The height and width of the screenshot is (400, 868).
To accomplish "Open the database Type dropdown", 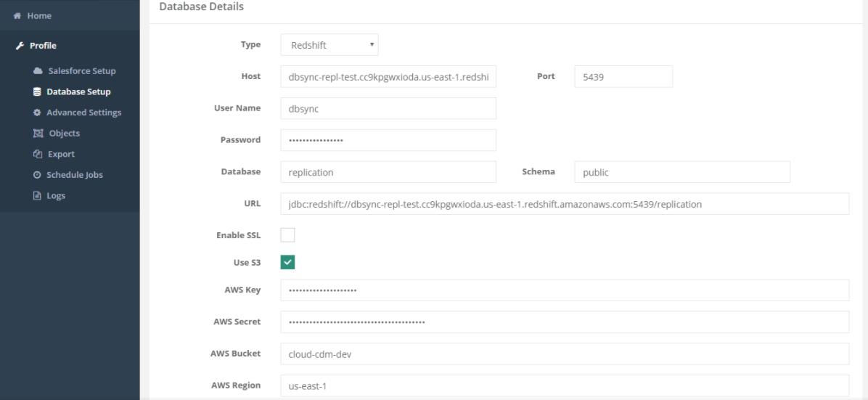I will 329,45.
